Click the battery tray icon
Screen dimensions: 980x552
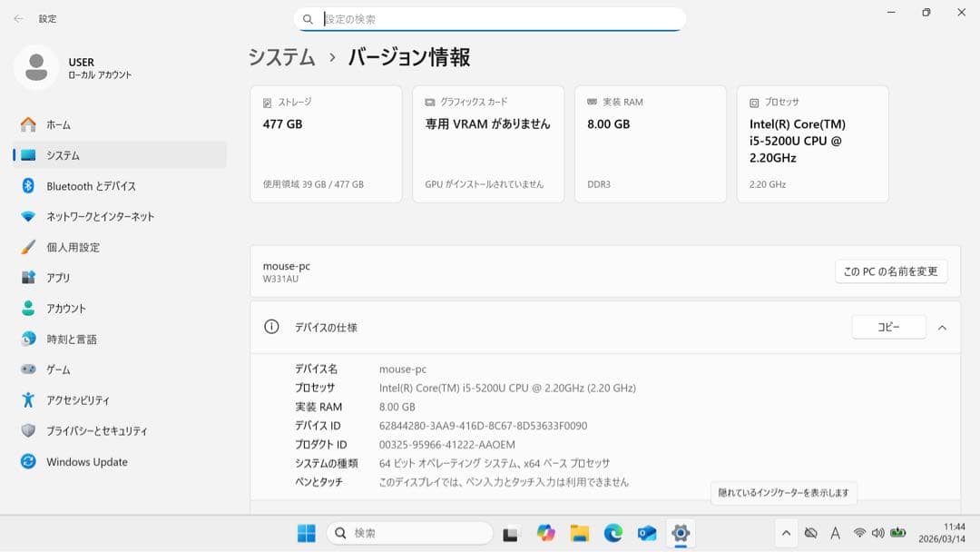898,533
